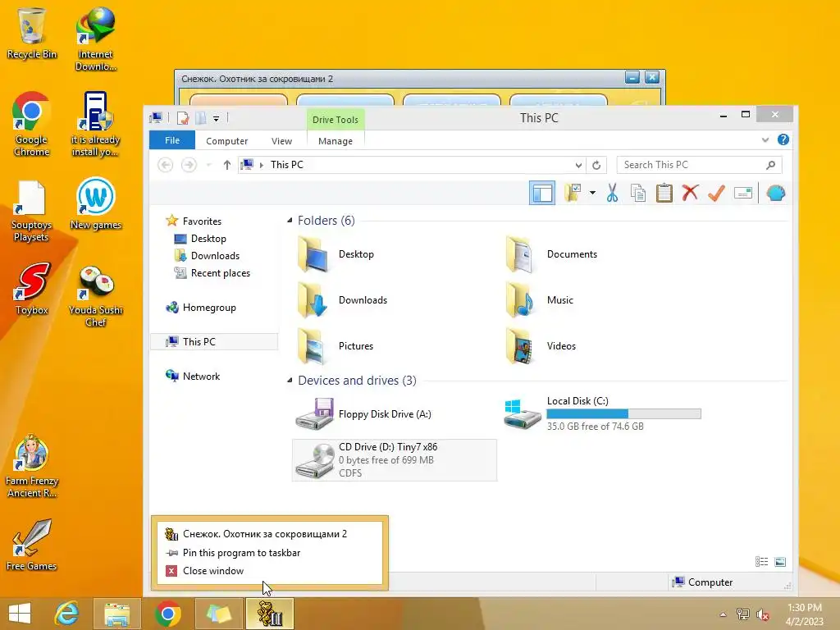840x630 pixels.
Task: Switch to Large icons view icon
Action: point(780,561)
